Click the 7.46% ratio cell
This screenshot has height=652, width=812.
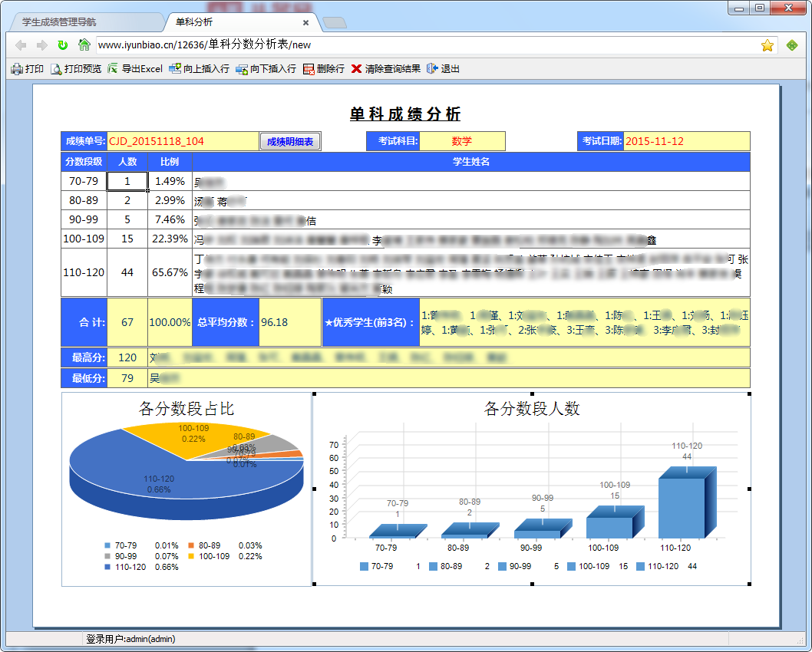coord(170,219)
